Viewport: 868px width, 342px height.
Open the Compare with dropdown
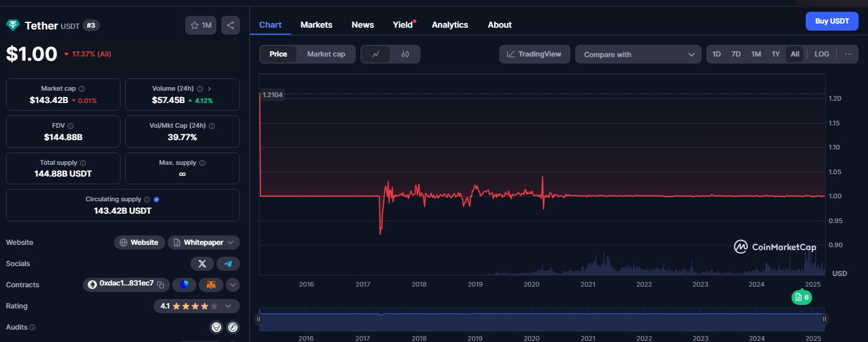[638, 55]
